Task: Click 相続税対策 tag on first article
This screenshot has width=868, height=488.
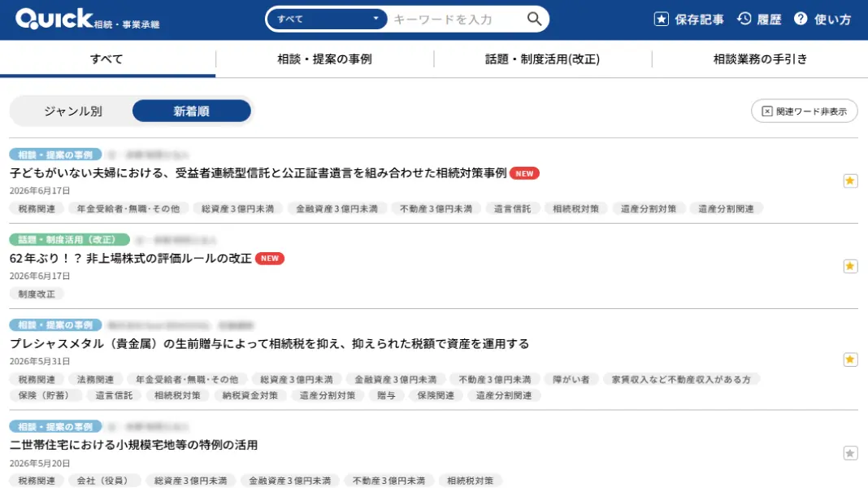Action: click(x=575, y=209)
